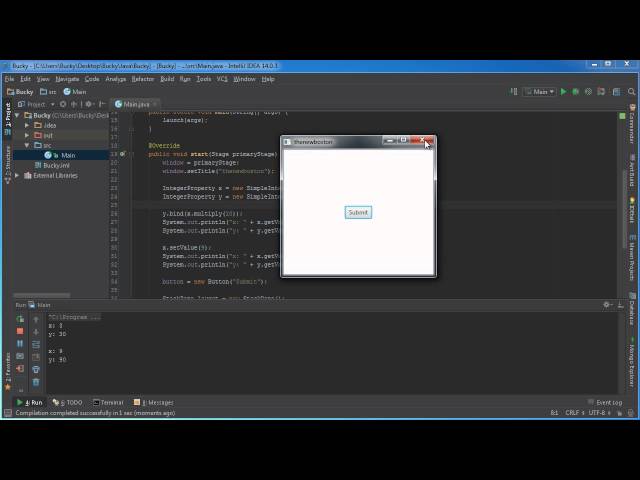Select Bucky.iml file in tree
The height and width of the screenshot is (480, 640).
(x=52, y=165)
